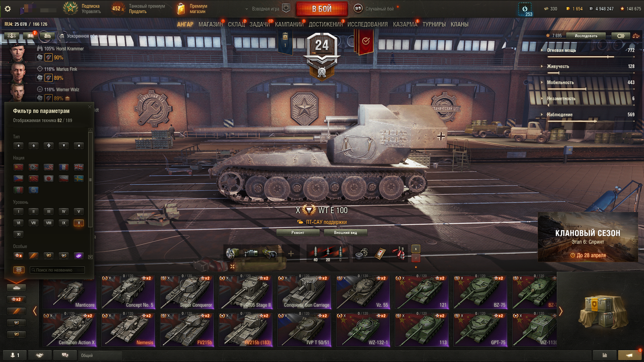Viewport: 644px width, 362px height.
Task: Click the Ремонт button
Action: [298, 233]
